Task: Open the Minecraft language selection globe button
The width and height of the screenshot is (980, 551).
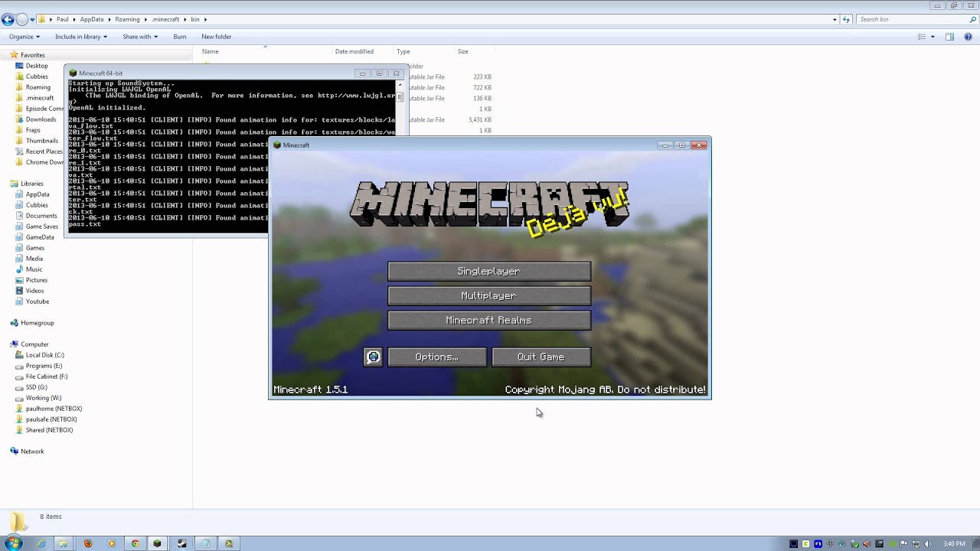Action: [373, 357]
